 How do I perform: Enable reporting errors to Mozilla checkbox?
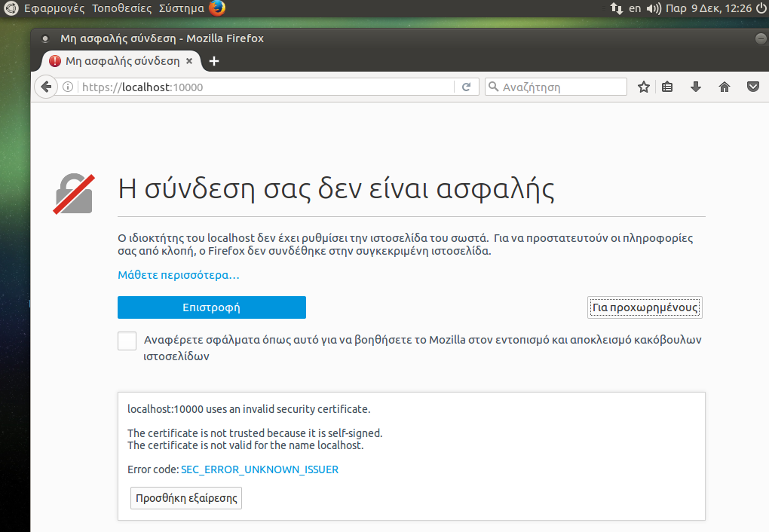127,341
